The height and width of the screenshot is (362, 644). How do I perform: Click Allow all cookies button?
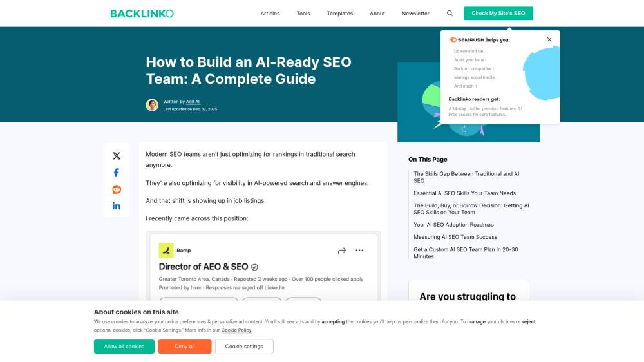[124, 347]
